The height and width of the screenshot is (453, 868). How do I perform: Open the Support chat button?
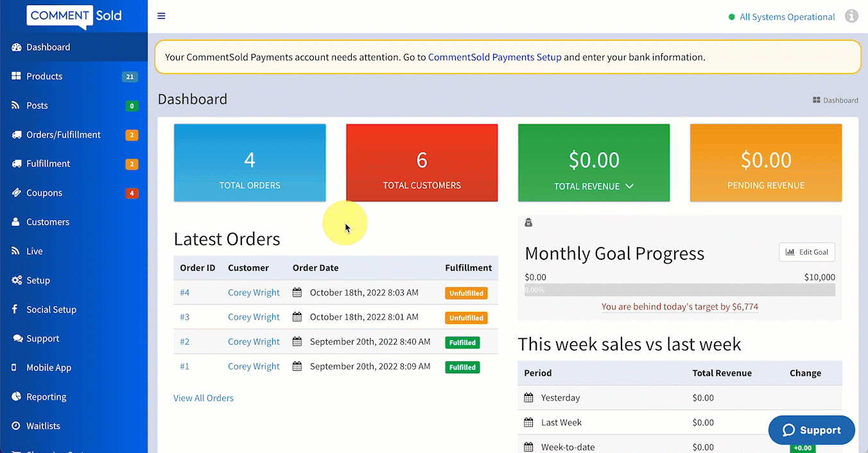tap(812, 430)
